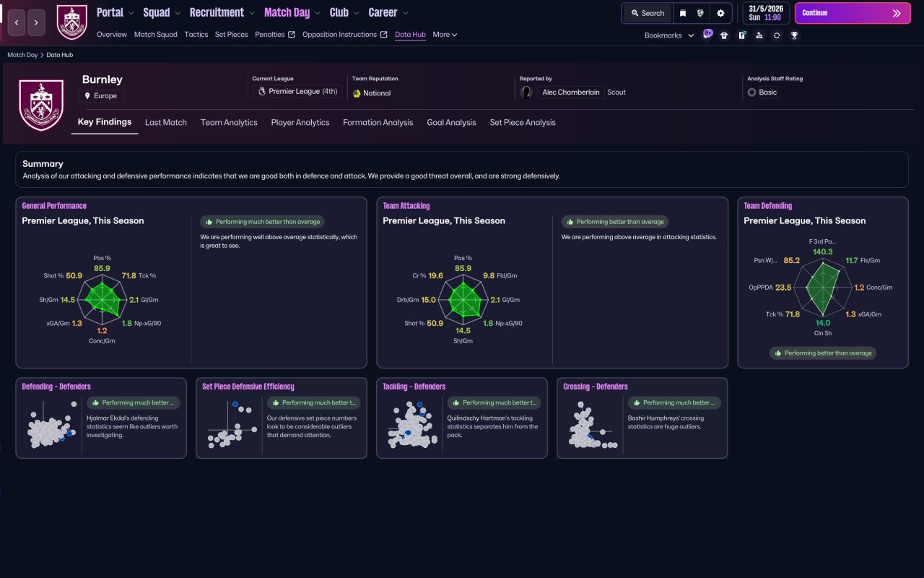Go forward using the right arrow button
Image resolution: width=924 pixels, height=578 pixels.
[x=36, y=22]
